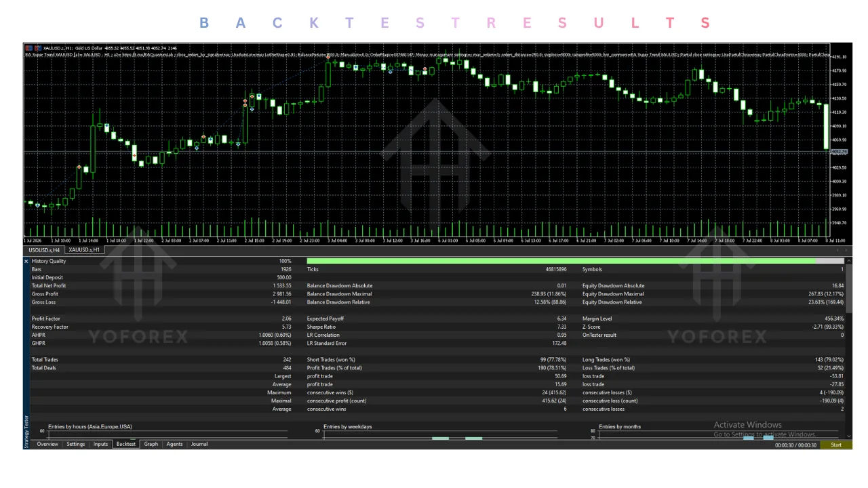Viewport: 868px width, 488px height.
Task: Show the Graph tab
Action: pyautogui.click(x=151, y=445)
